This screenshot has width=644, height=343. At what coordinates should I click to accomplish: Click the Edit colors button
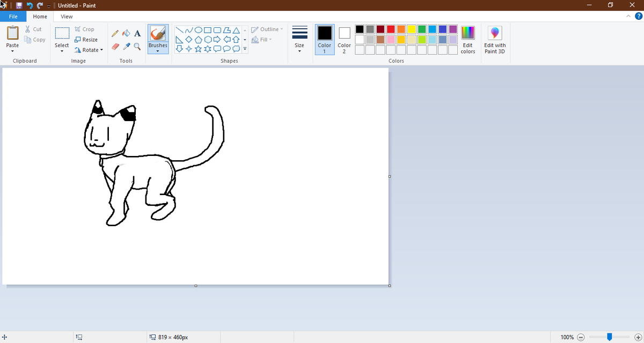468,40
